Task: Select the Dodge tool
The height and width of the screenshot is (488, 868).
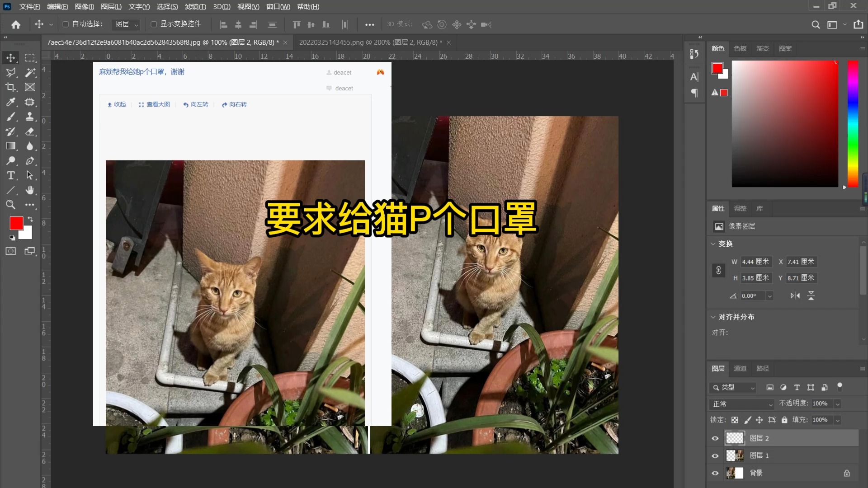Action: click(11, 161)
